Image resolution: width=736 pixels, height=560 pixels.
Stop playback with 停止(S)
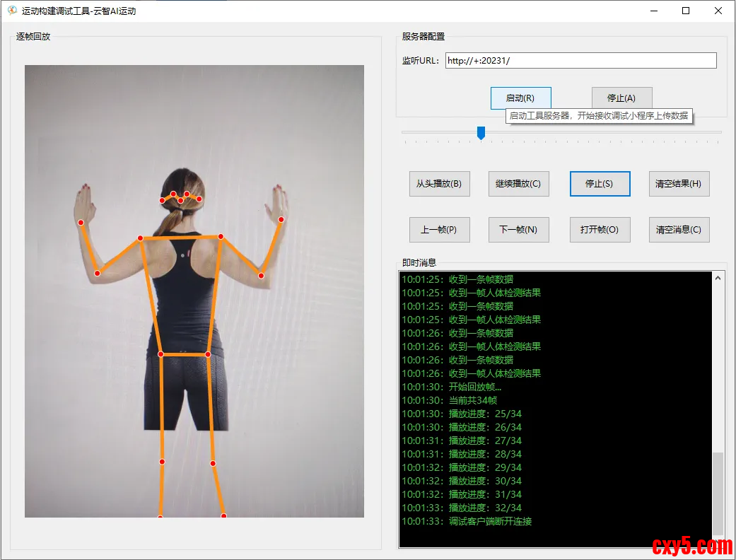click(600, 184)
